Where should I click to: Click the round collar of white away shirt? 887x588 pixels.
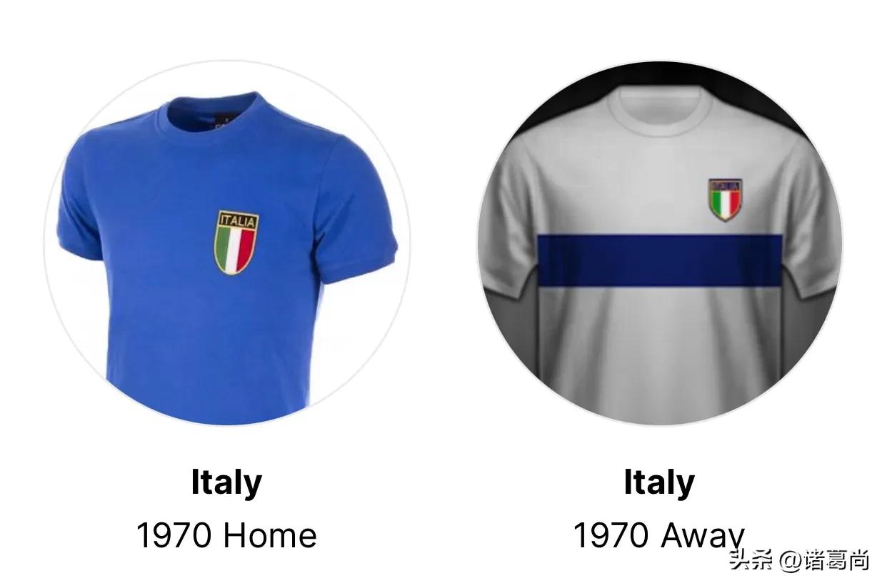click(660, 107)
